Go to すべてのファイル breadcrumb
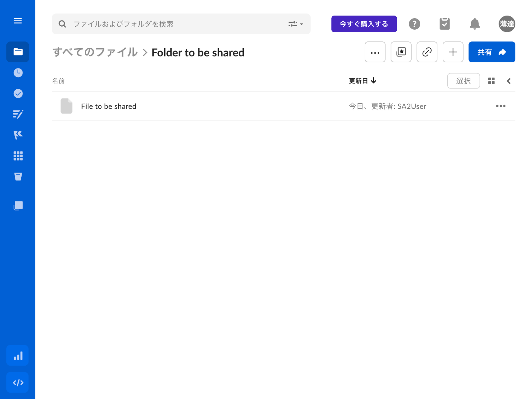Viewport: 532px width, 399px height. 95,52
